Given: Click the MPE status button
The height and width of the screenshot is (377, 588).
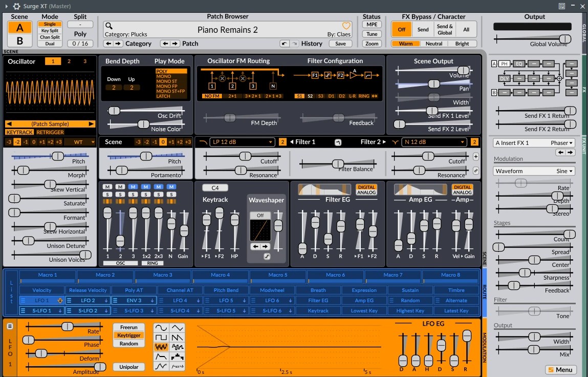Looking at the screenshot, I should [372, 25].
